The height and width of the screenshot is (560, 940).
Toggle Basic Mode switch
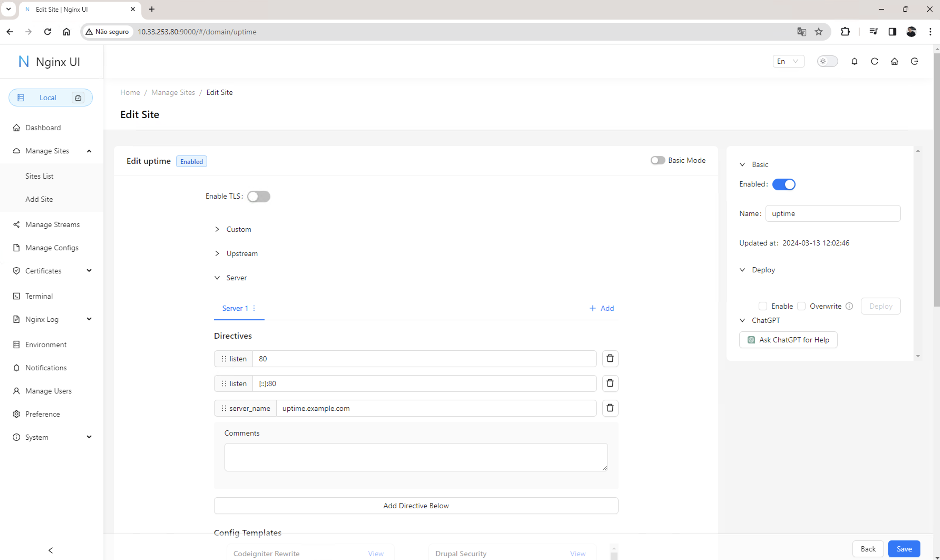tap(658, 160)
